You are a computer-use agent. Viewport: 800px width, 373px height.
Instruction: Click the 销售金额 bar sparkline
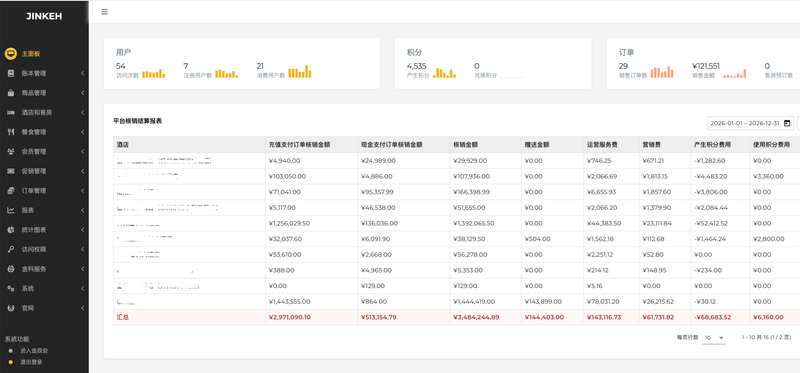click(x=735, y=73)
